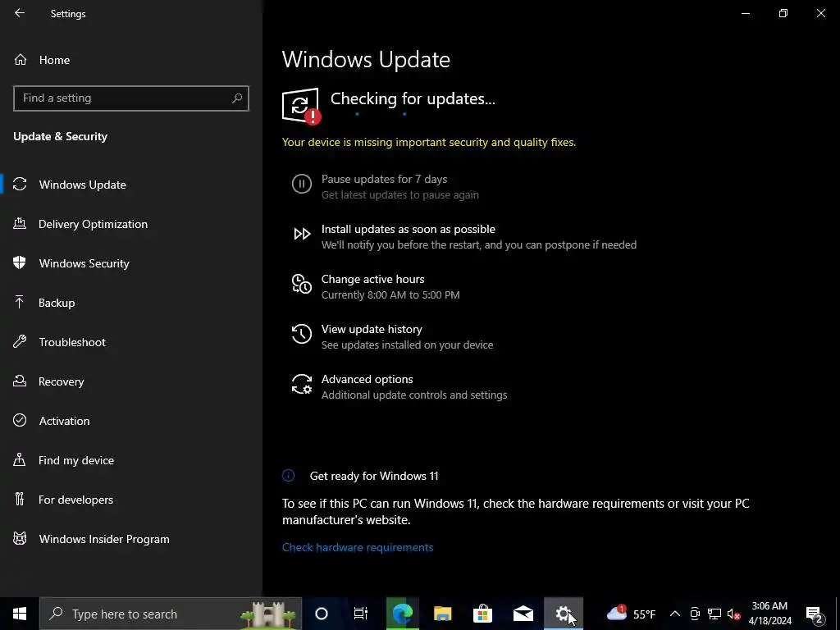Click the muted volume tray icon
Image resolution: width=840 pixels, height=630 pixels.
pos(734,614)
